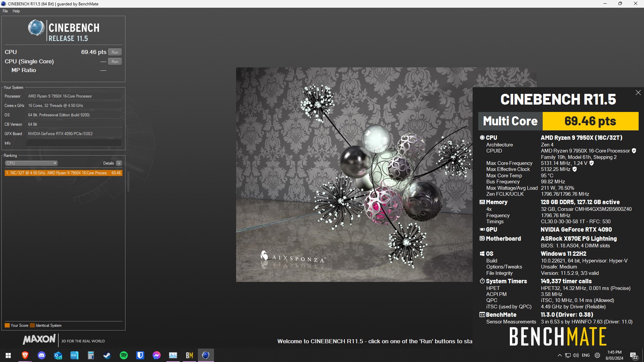The height and width of the screenshot is (362, 644).
Task: Open Steam from taskbar
Action: 107,355
